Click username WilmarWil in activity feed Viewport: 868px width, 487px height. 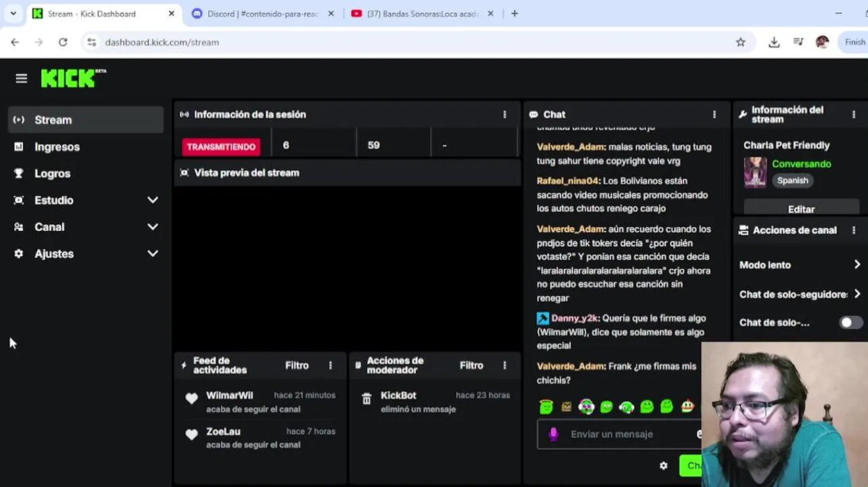[229, 395]
